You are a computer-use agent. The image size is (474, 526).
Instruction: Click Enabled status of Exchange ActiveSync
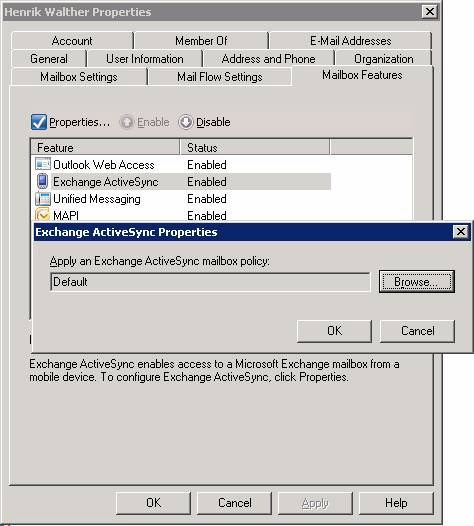pyautogui.click(x=207, y=182)
